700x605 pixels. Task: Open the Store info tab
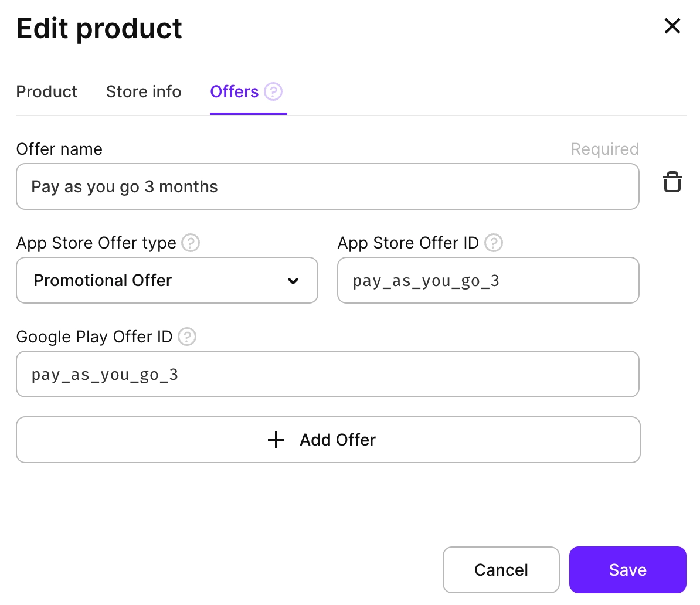[x=144, y=92]
